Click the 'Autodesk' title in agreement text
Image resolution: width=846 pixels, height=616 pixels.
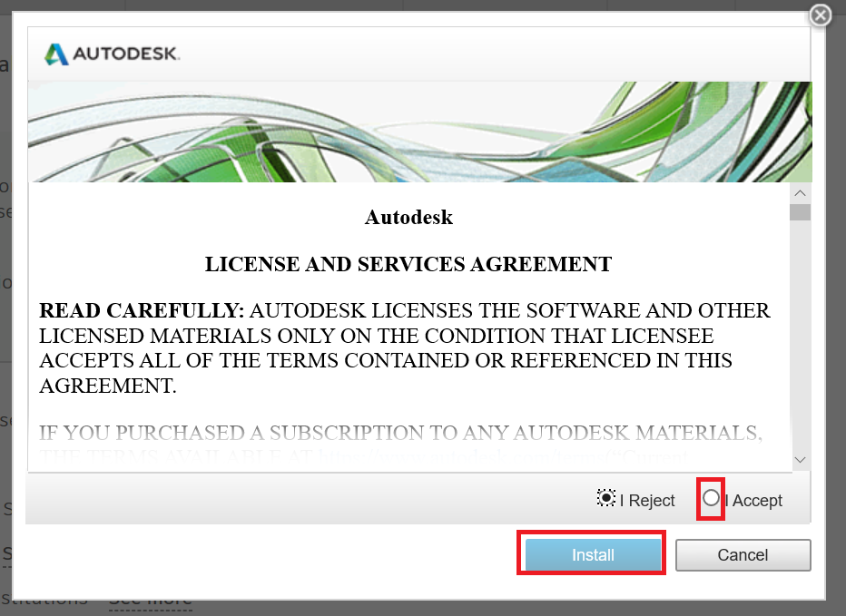click(408, 217)
